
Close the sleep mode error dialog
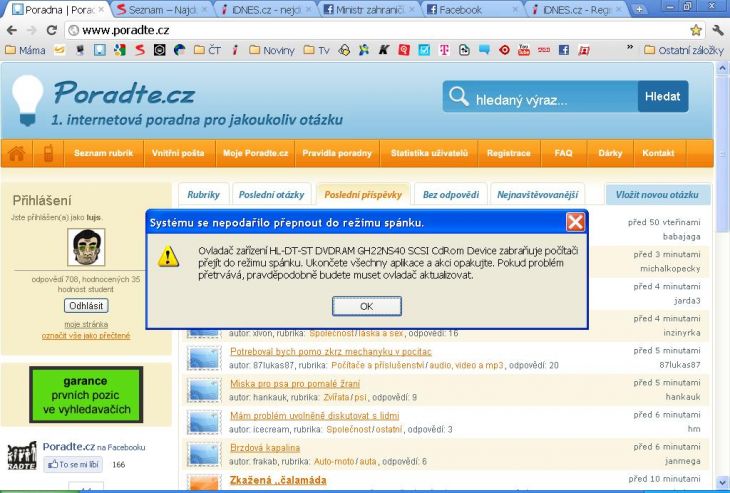click(575, 222)
